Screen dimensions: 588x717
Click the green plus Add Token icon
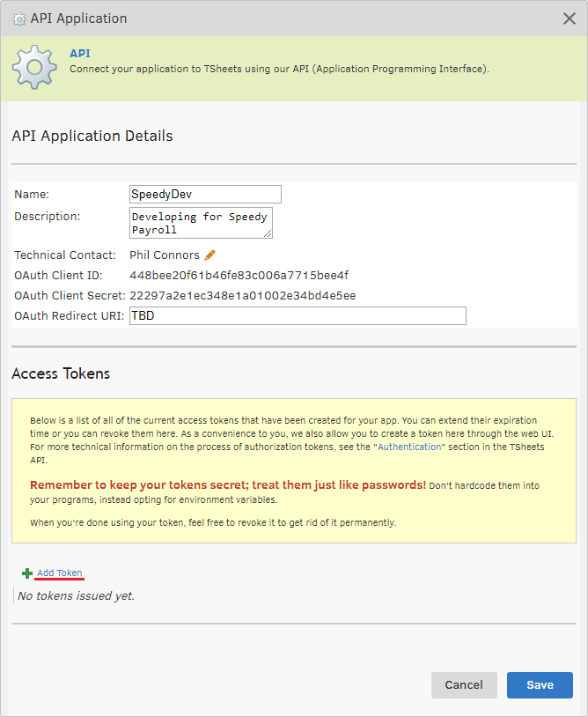(27, 573)
